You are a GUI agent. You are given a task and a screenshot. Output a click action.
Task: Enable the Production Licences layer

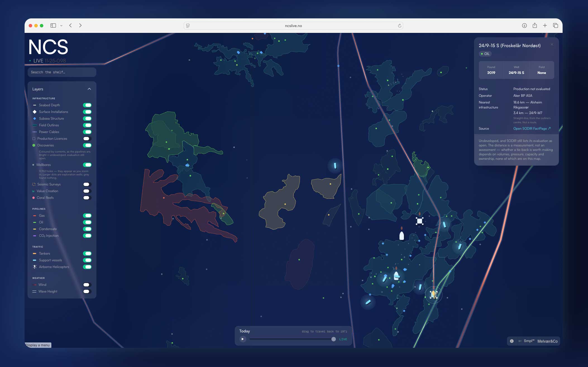(x=87, y=139)
